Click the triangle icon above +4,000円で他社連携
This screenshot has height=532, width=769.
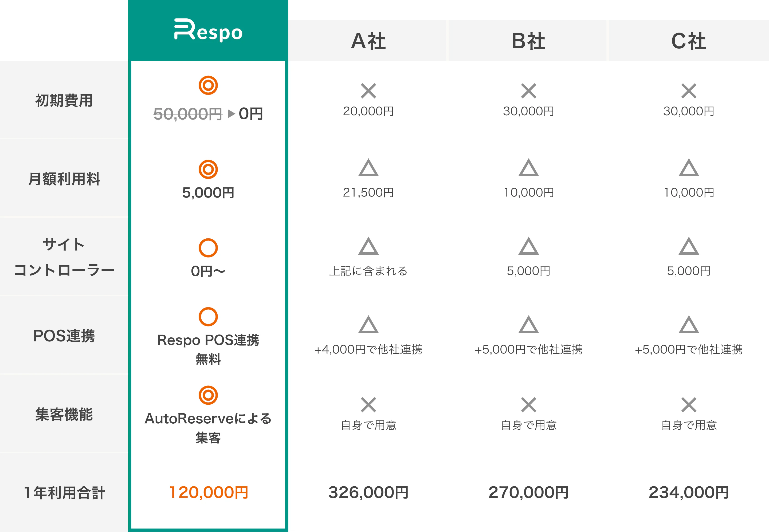pyautogui.click(x=368, y=325)
